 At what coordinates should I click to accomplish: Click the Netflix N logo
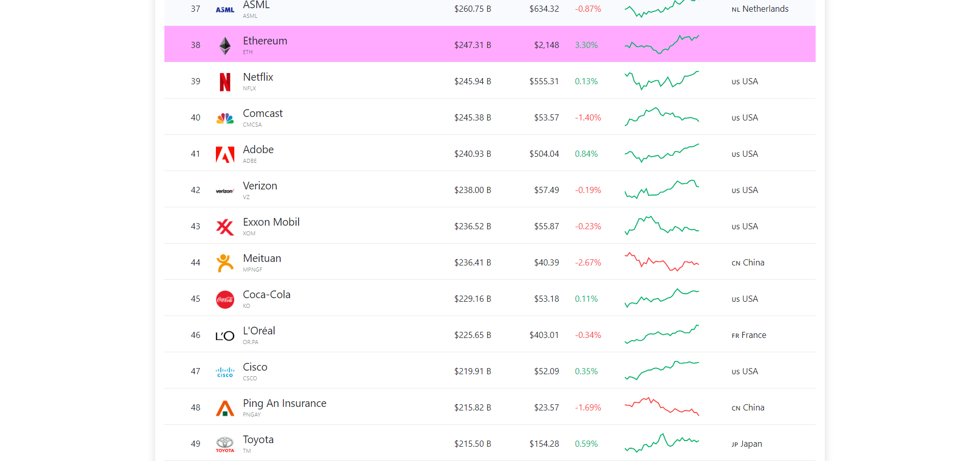click(225, 82)
